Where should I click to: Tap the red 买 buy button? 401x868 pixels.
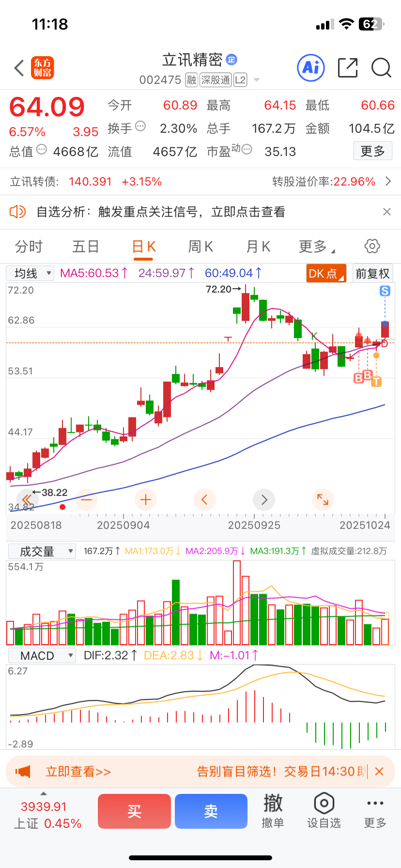134,811
